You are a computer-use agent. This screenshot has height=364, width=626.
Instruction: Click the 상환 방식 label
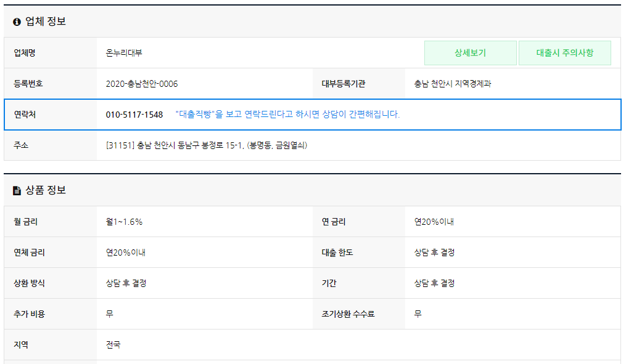pyautogui.click(x=29, y=283)
